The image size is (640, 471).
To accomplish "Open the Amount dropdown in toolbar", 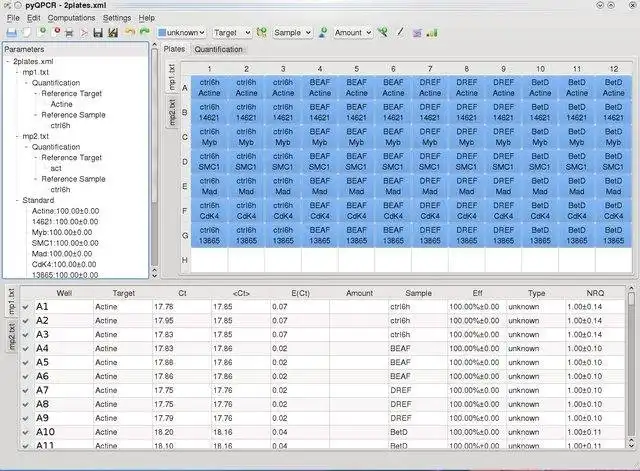I will pos(353,33).
